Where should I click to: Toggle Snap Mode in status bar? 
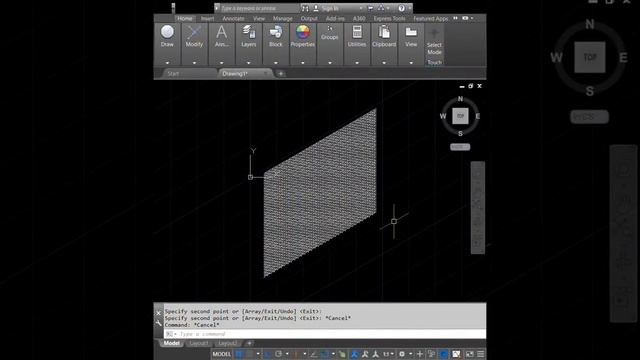251,354
